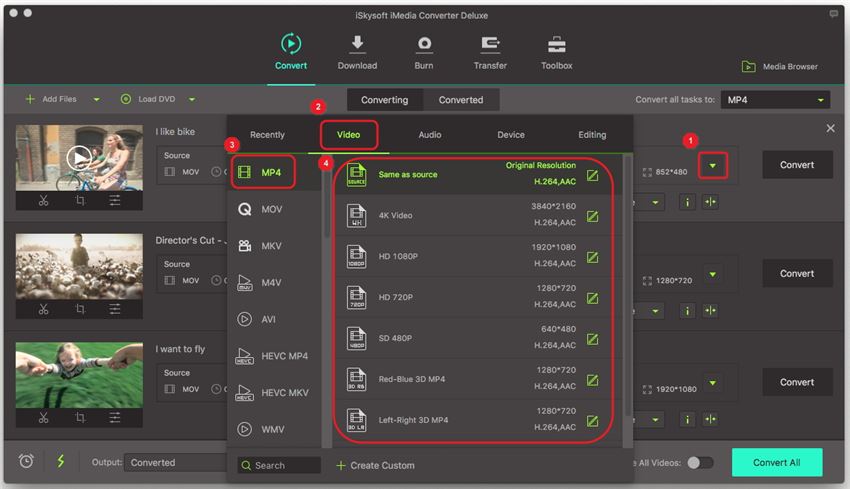The image size is (850, 489).
Task: Click the crop icon under Director's Cut video
Action: [x=80, y=309]
